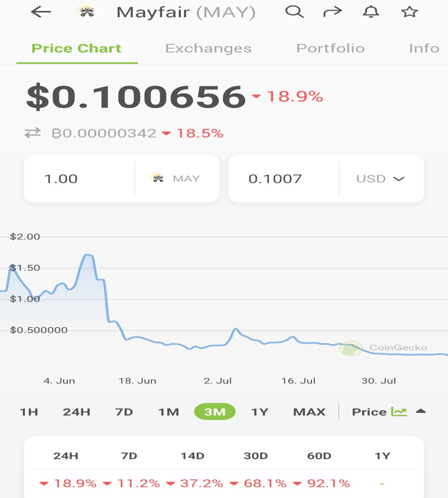448x498 pixels.
Task: Switch the chart range to MAX
Action: [309, 412]
